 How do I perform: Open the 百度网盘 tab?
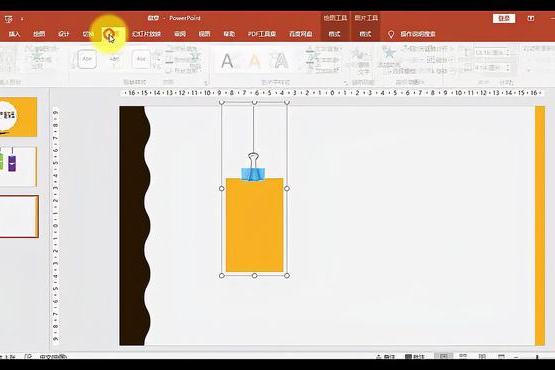click(x=301, y=34)
